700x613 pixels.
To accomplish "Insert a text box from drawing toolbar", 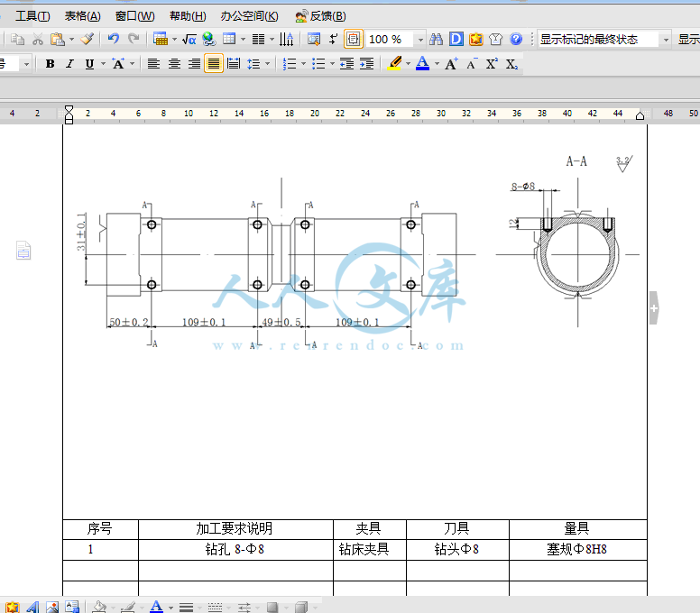I will tap(72, 607).
